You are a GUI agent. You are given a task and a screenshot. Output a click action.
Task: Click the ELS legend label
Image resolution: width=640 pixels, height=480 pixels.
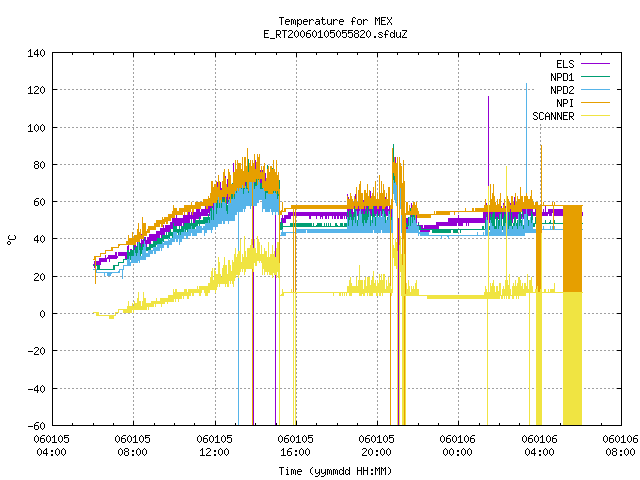click(x=565, y=64)
